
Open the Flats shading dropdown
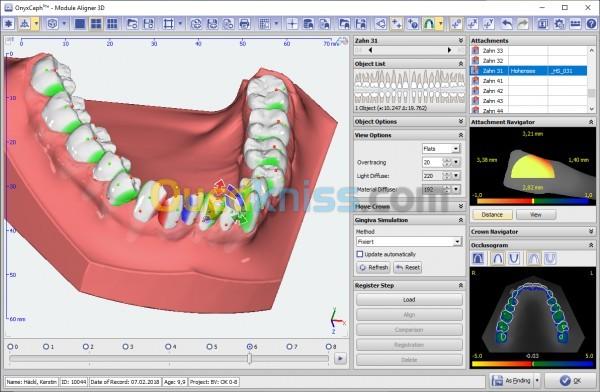point(455,149)
